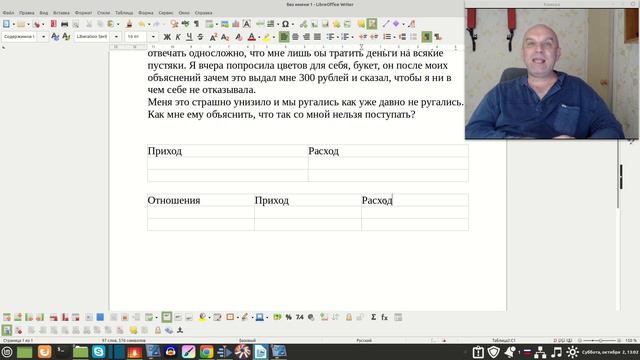Open the Сервис menu
This screenshot has height=360, width=640.
(x=166, y=13)
